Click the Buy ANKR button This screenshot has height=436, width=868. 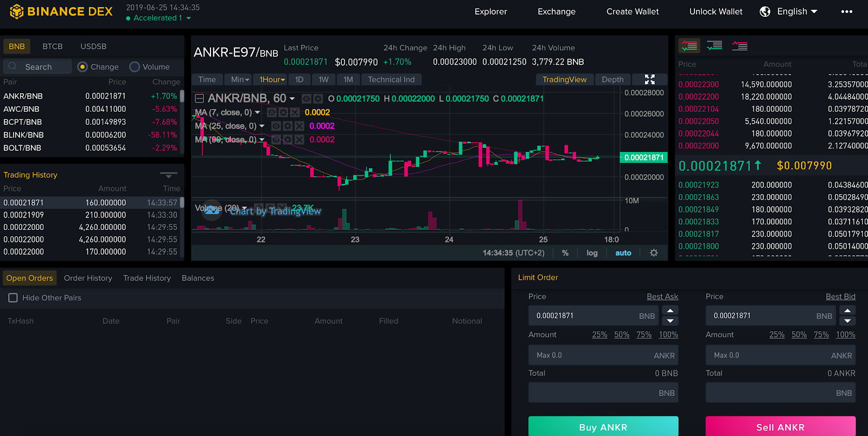[x=603, y=427]
